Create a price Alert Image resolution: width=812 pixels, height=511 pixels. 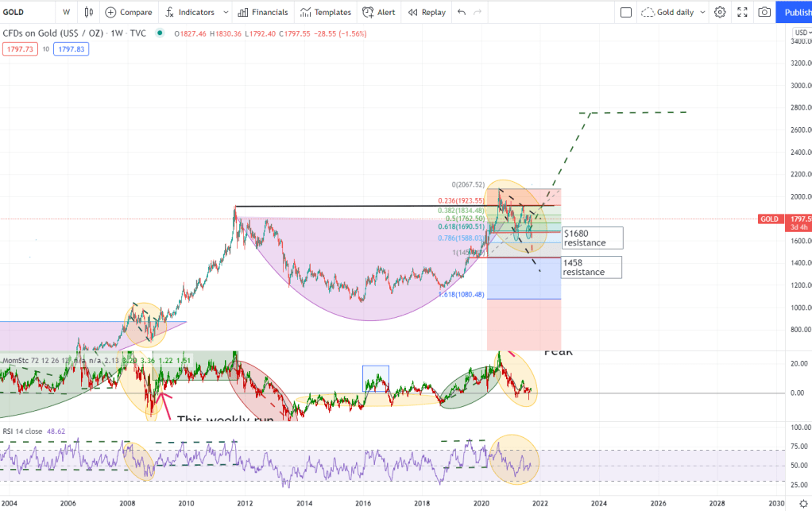(378, 12)
